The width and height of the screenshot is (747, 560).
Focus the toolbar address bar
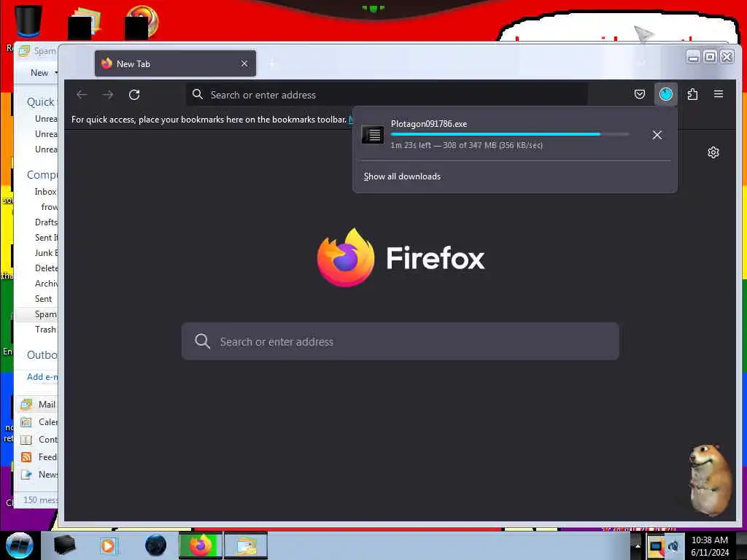click(387, 95)
